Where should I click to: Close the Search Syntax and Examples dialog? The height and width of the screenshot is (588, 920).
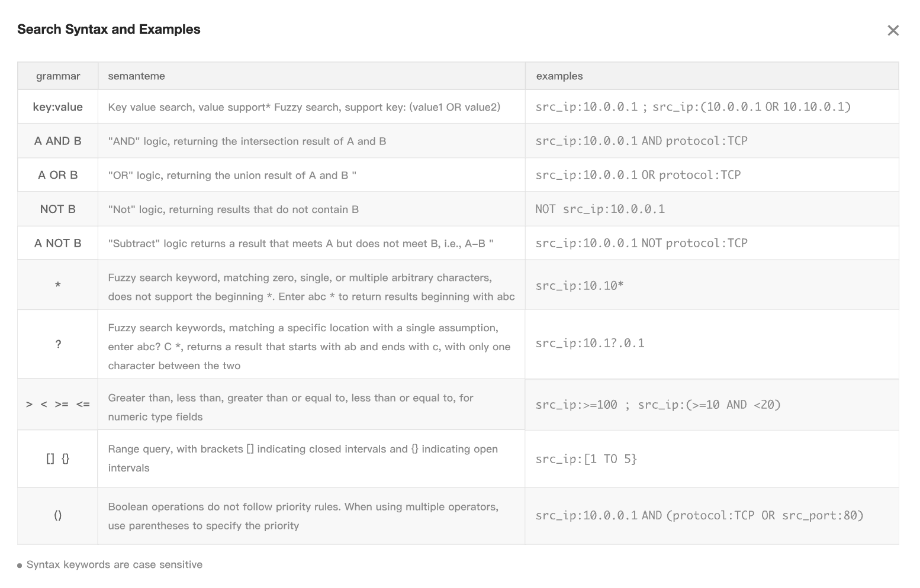[893, 31]
